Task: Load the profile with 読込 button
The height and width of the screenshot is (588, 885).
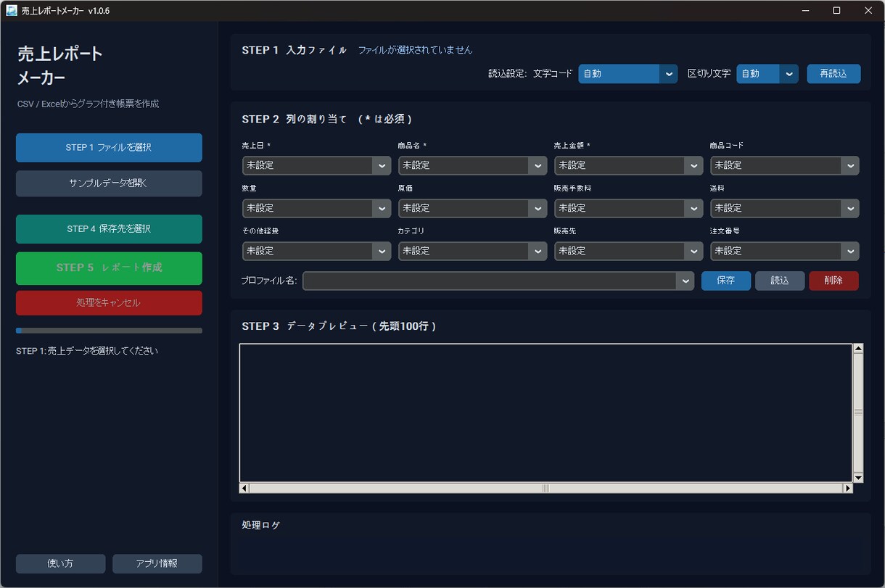Action: point(780,281)
